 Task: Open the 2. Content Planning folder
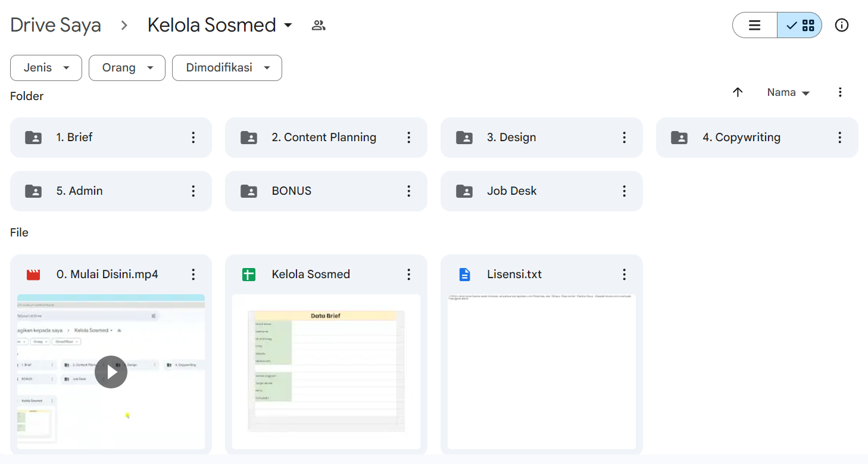(324, 138)
